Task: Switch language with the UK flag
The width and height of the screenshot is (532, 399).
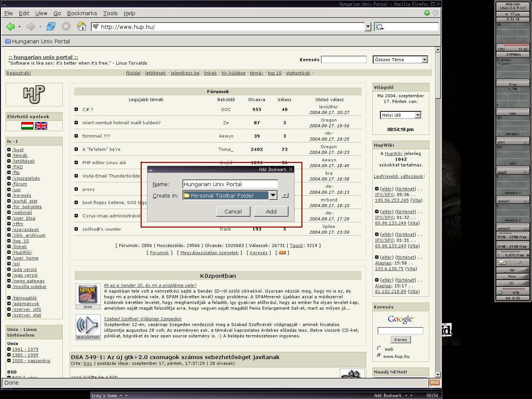Action: [x=41, y=126]
